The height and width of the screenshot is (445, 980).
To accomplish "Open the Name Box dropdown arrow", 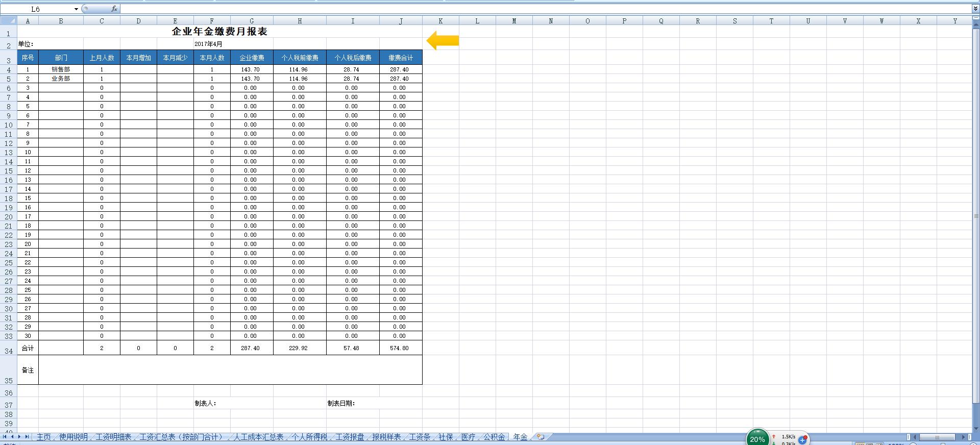I will click(x=76, y=9).
